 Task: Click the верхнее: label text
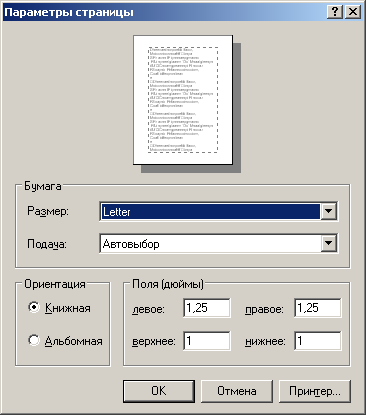point(154,342)
